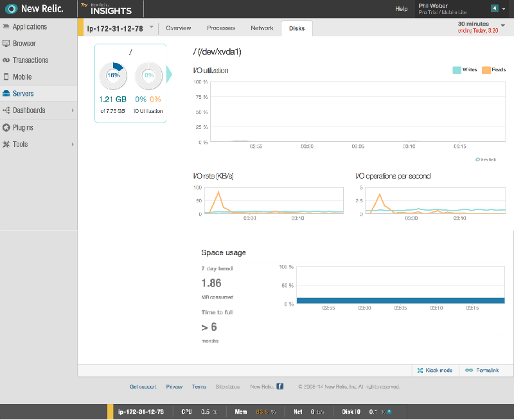This screenshot has height=420, width=514.
Task: Click the 1.21 GB disk usage value
Action: (x=113, y=100)
